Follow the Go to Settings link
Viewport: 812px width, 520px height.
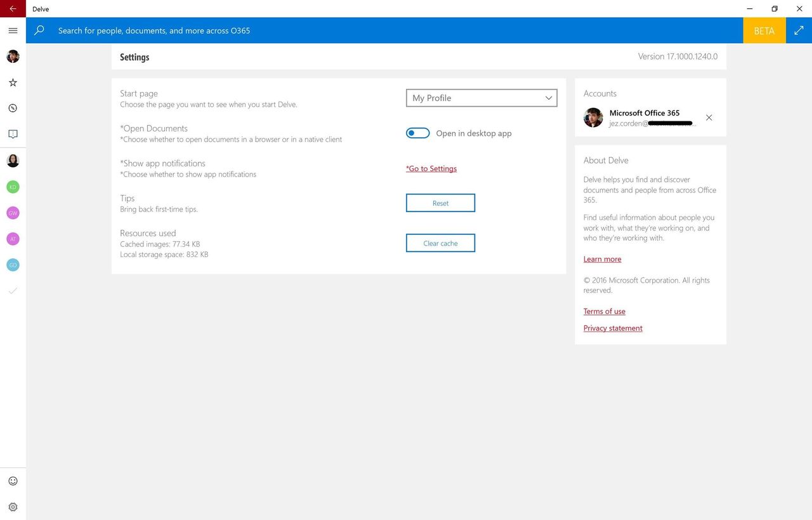pos(431,168)
